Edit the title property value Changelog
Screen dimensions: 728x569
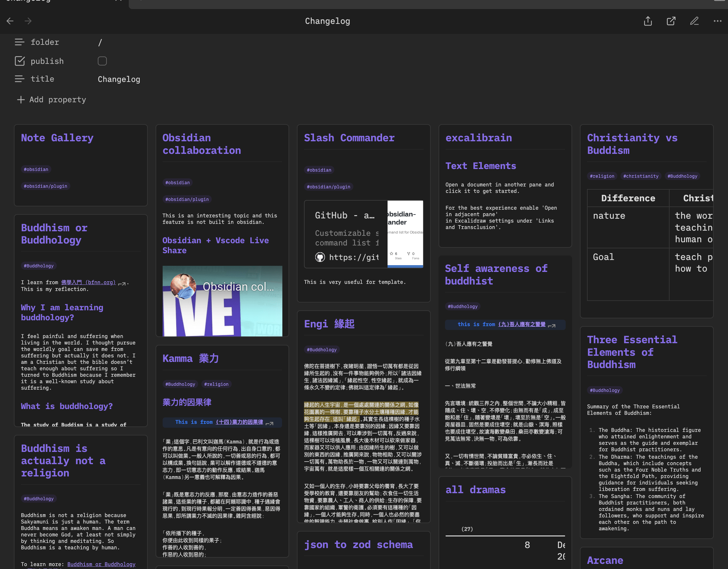click(x=119, y=79)
